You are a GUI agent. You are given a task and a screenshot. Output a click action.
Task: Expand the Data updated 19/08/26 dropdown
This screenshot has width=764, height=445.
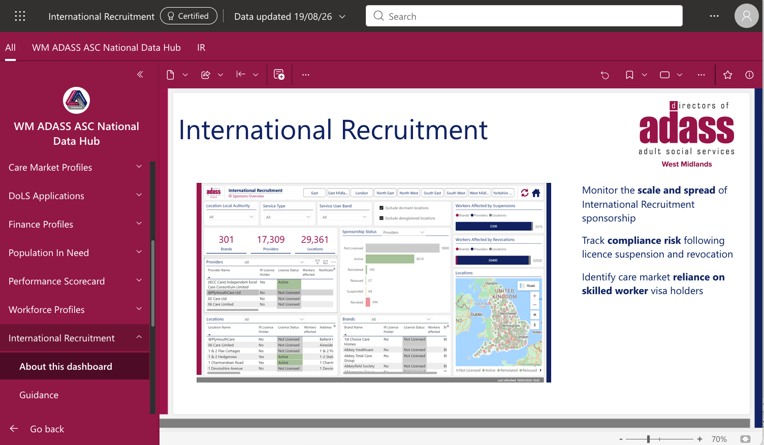(342, 17)
